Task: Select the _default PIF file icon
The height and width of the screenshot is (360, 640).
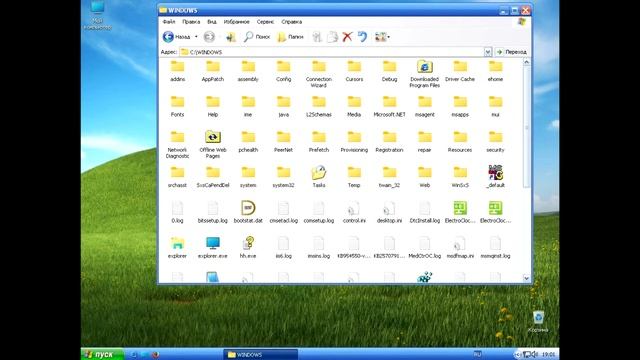Action: [495, 176]
